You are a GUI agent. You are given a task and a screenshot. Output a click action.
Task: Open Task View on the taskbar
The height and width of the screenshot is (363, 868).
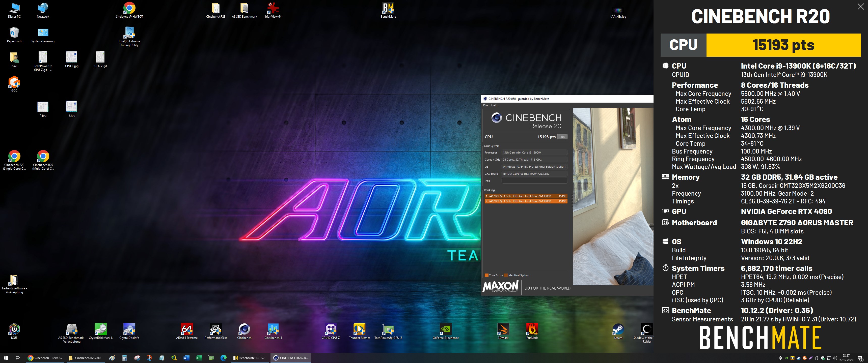(x=18, y=358)
